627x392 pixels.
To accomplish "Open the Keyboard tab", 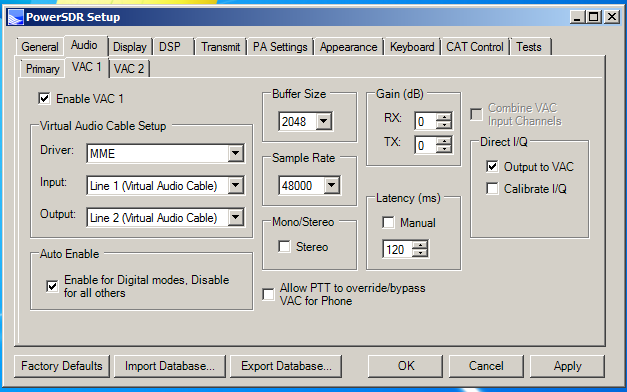I will point(412,47).
